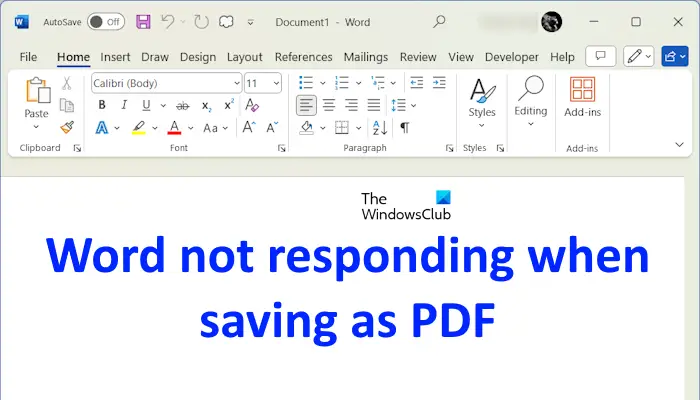Open the Editing mode pencil button
The width and height of the screenshot is (700, 400).
pyautogui.click(x=639, y=56)
